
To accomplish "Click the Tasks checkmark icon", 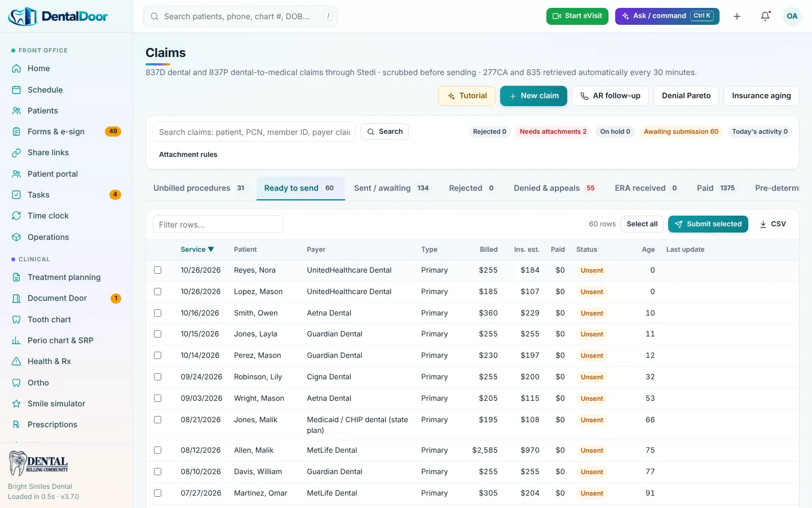I will (16, 195).
